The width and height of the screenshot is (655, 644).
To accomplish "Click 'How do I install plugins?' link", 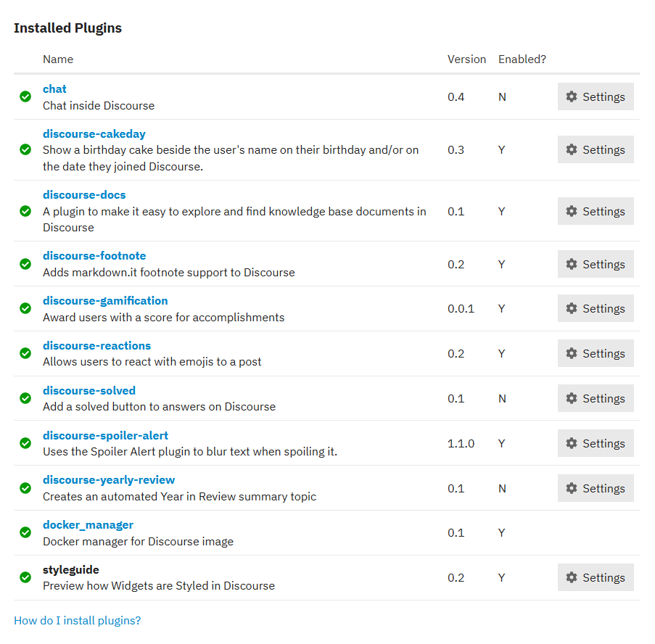I will (78, 621).
